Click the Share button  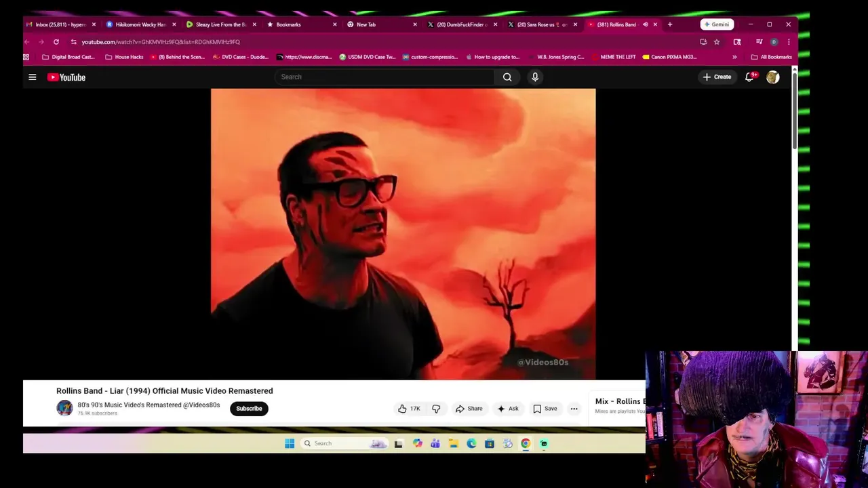tap(469, 409)
